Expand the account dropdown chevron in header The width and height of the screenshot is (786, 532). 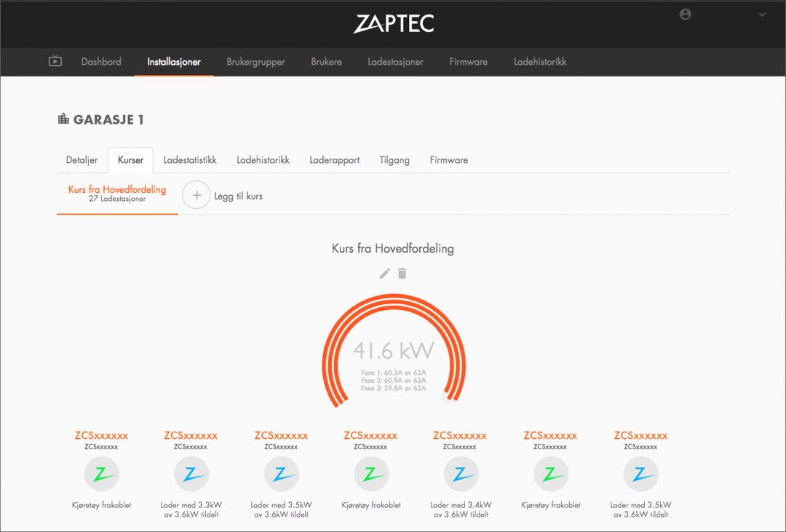pos(762,15)
